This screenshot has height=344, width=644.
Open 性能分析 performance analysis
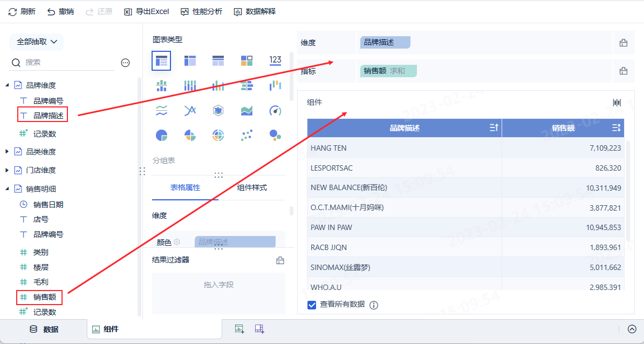(x=201, y=11)
